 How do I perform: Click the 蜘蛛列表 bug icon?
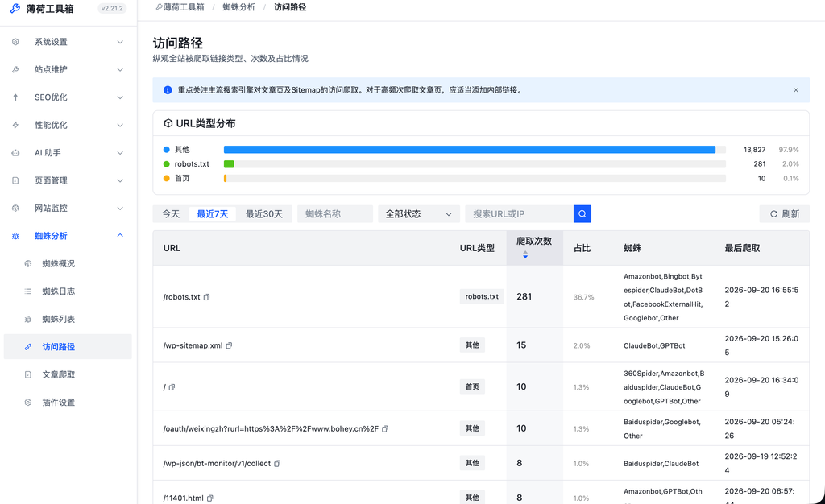click(28, 319)
